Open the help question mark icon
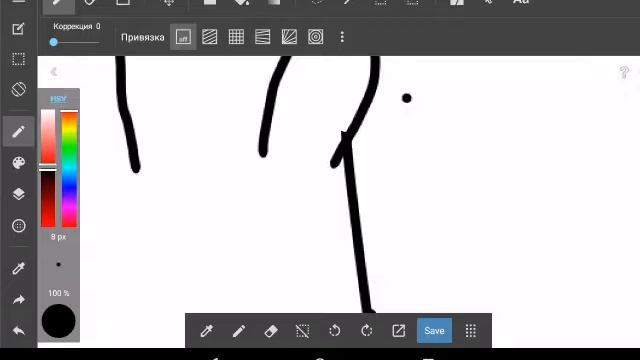 (624, 72)
